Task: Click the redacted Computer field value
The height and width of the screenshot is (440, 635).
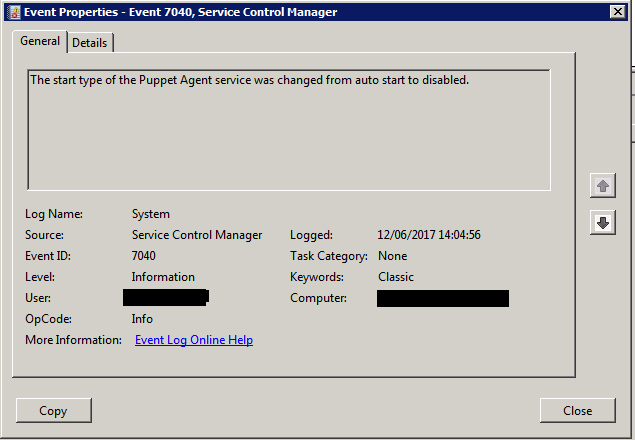Action: click(442, 298)
